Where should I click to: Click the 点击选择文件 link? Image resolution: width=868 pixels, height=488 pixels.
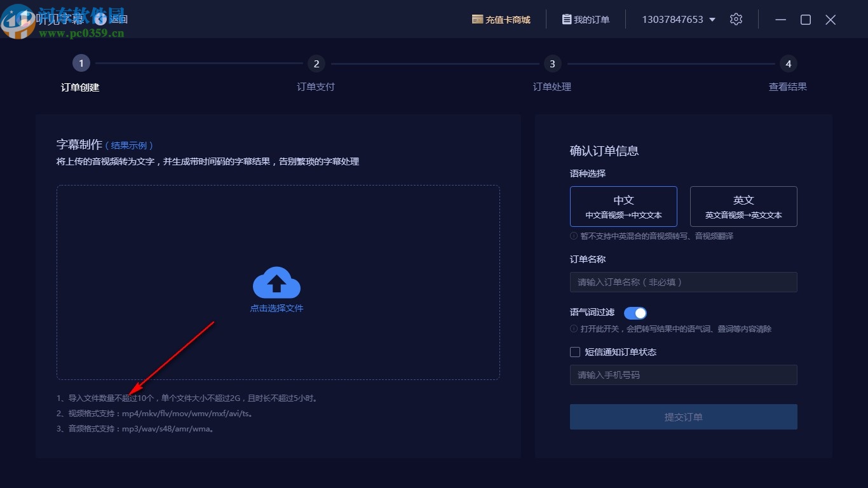276,308
